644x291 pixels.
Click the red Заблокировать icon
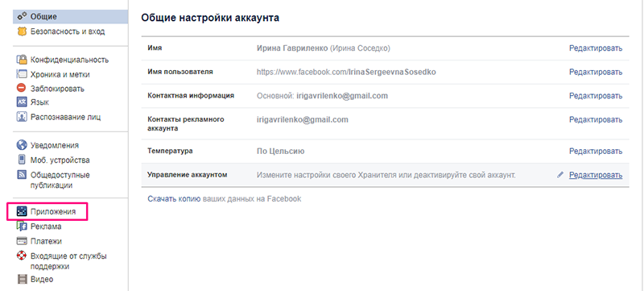point(22,88)
